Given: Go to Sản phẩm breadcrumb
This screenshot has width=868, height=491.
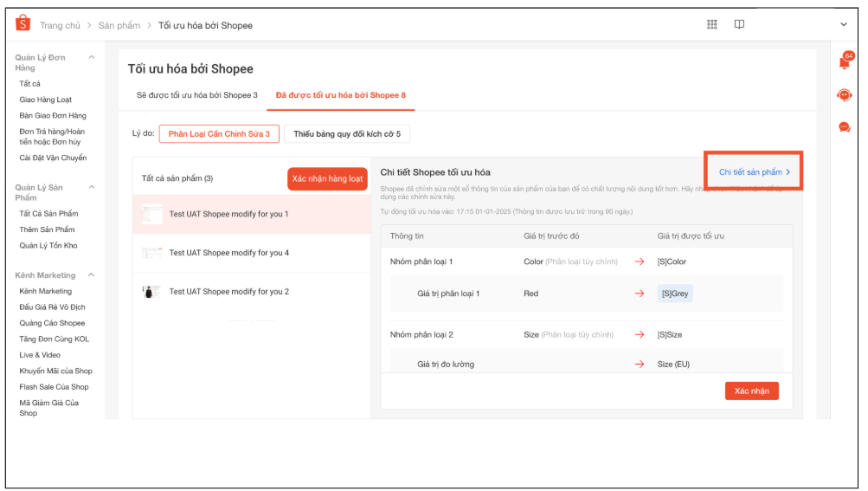Looking at the screenshot, I should click(x=119, y=25).
